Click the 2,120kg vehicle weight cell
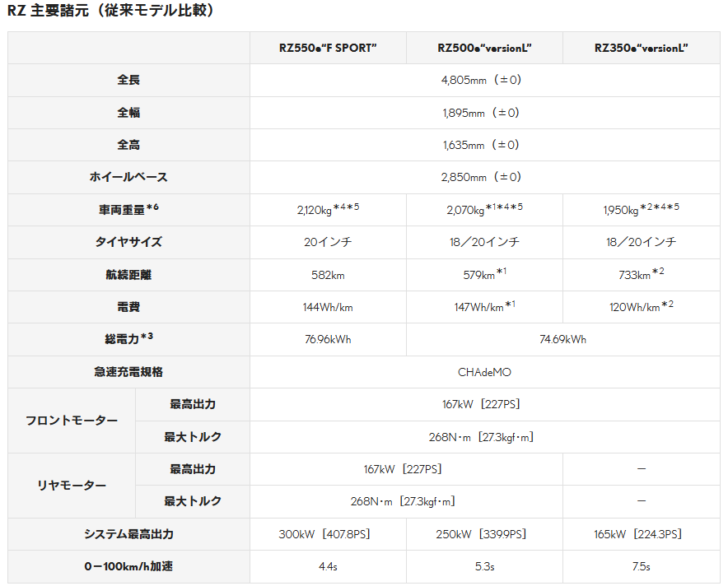The image size is (728, 586). [328, 210]
